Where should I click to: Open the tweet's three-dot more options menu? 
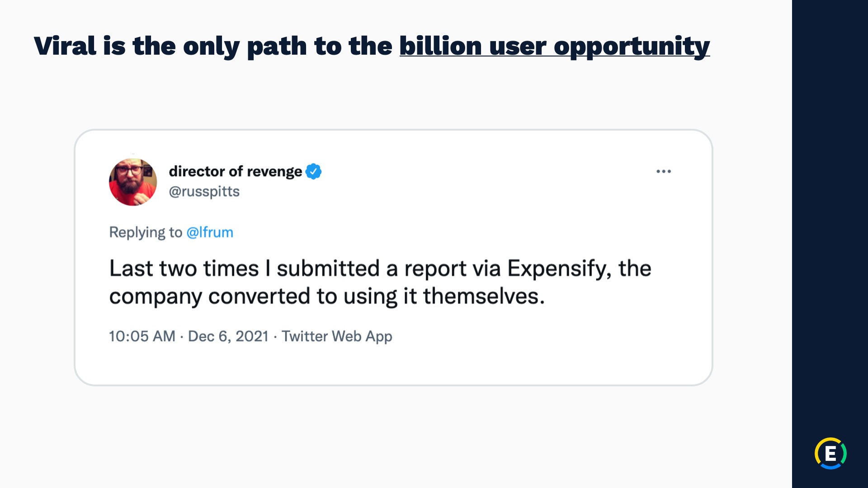pyautogui.click(x=663, y=171)
